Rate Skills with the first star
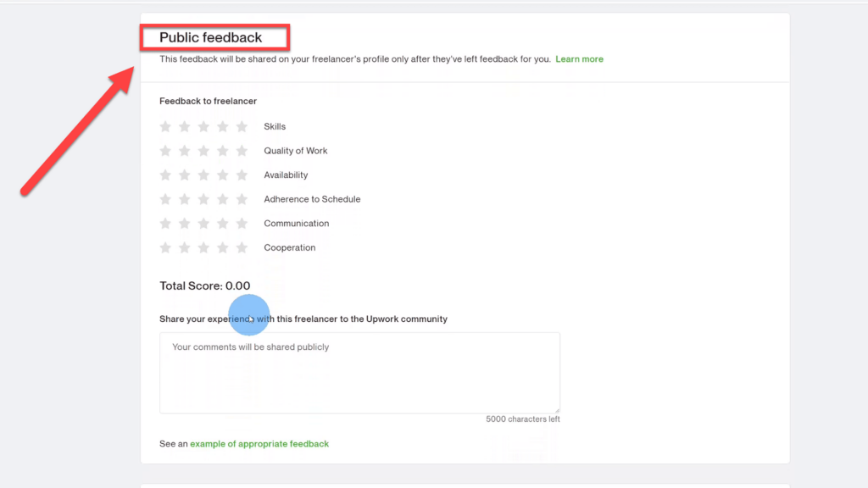 165,127
